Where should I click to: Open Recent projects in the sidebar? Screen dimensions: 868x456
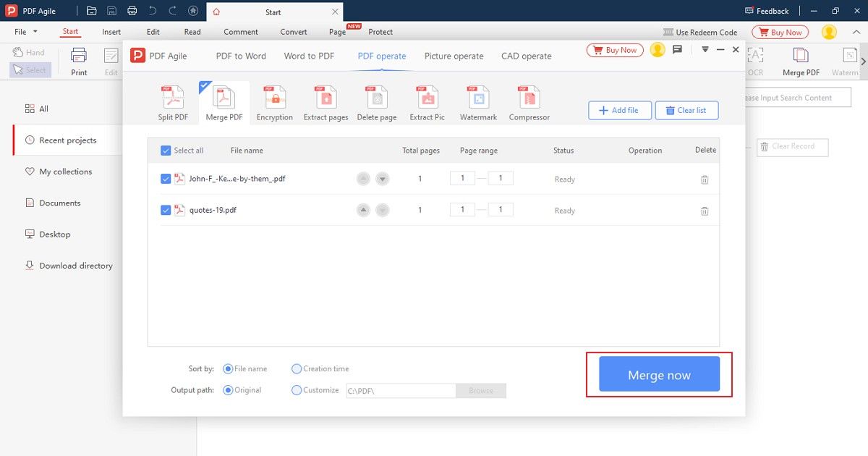(67, 140)
